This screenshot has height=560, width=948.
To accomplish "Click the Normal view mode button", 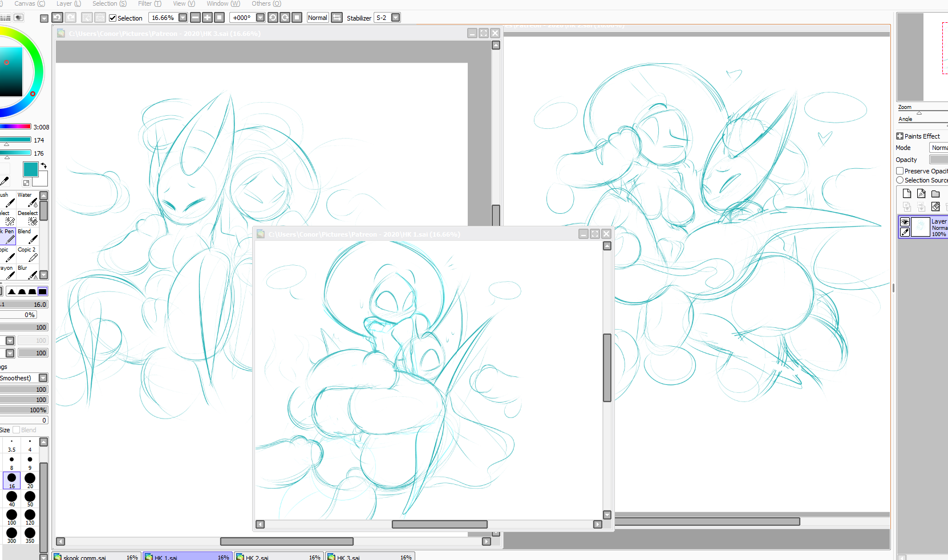I will 318,18.
